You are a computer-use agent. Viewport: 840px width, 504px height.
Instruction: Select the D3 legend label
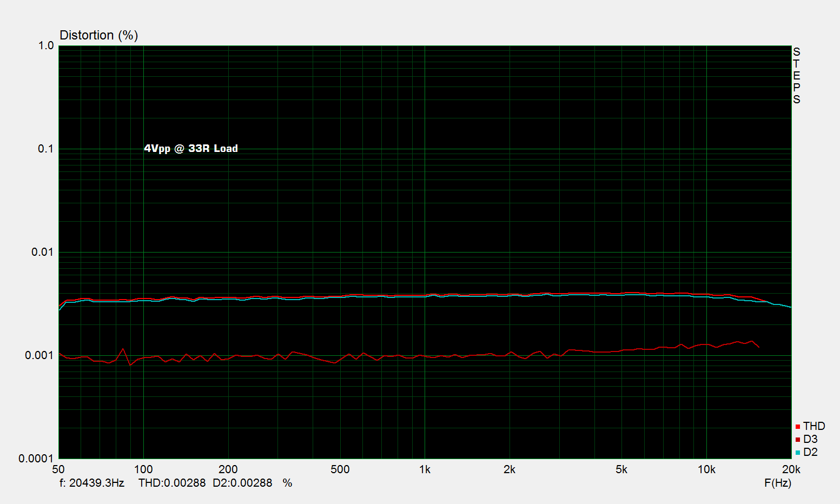coord(810,439)
